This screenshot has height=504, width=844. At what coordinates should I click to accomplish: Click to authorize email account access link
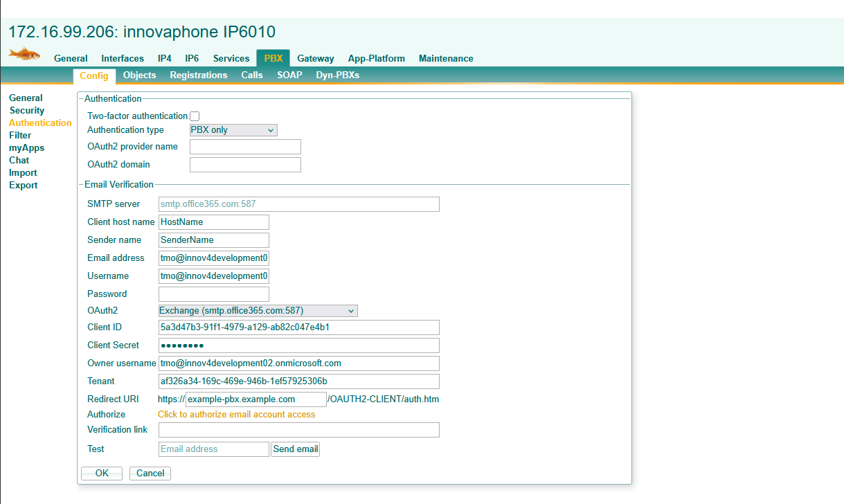(x=236, y=415)
